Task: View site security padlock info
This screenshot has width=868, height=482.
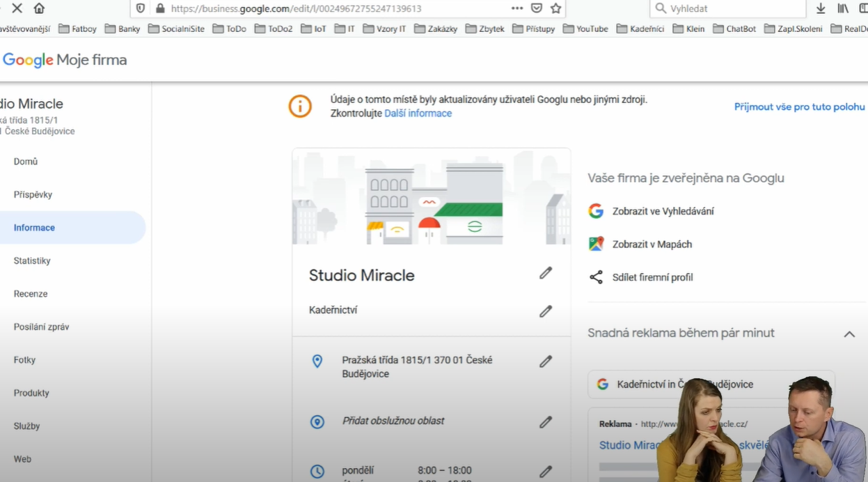Action: 160,8
